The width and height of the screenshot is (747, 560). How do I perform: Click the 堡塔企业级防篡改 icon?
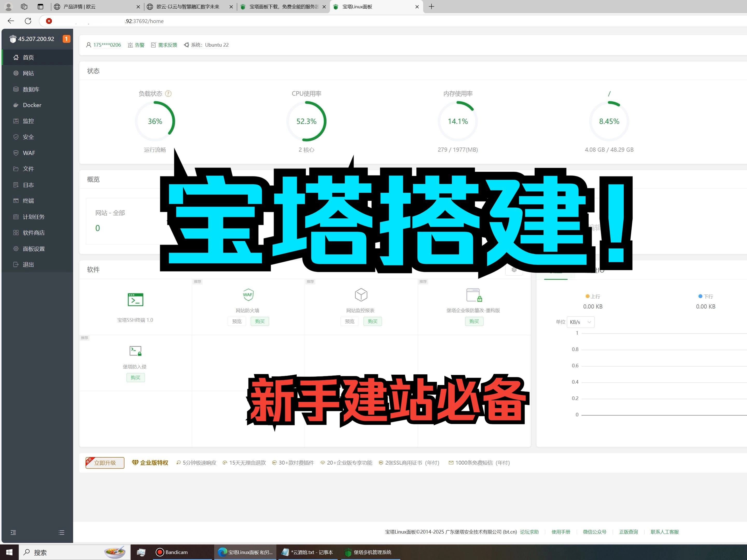click(474, 295)
